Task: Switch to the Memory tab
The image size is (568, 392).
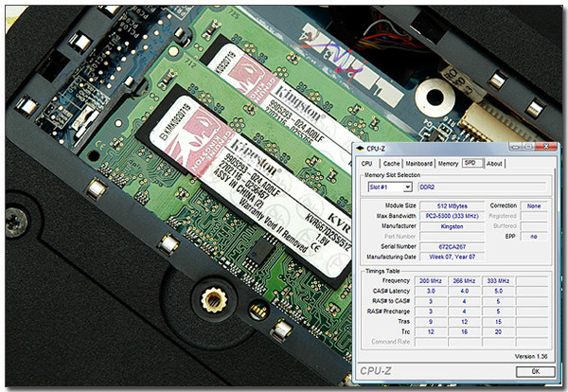Action: (448, 164)
